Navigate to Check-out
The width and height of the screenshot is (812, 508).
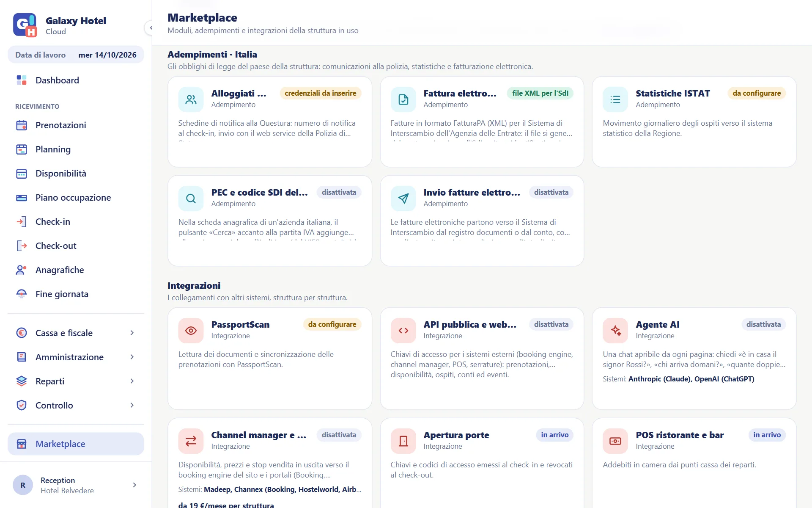(x=76, y=246)
